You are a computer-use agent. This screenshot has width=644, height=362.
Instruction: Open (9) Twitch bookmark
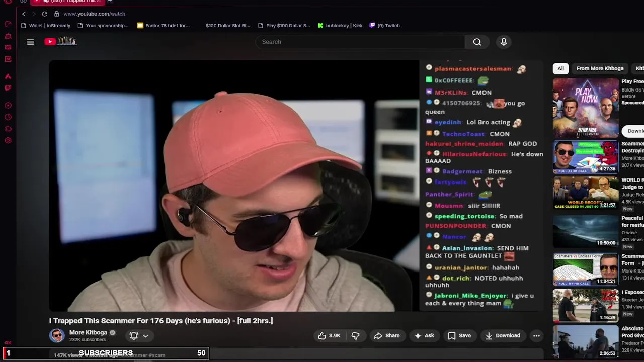[384, 25]
